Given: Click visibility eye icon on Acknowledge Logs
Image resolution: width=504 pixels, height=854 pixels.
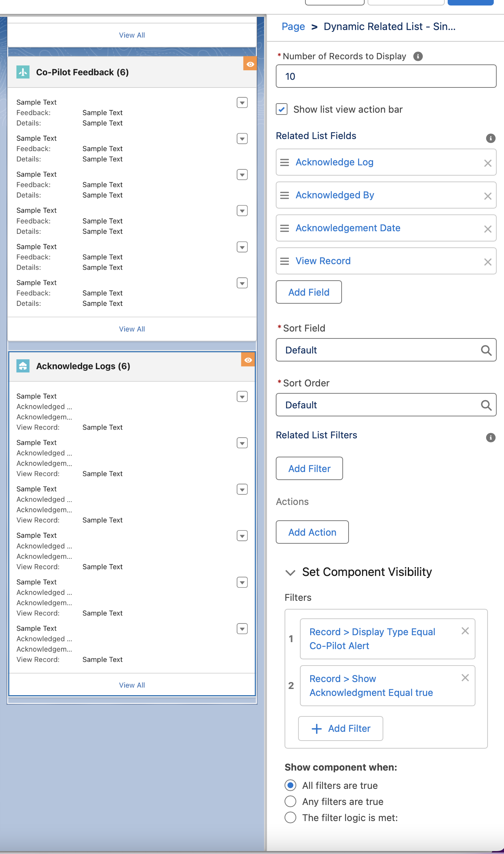Looking at the screenshot, I should click(x=248, y=360).
